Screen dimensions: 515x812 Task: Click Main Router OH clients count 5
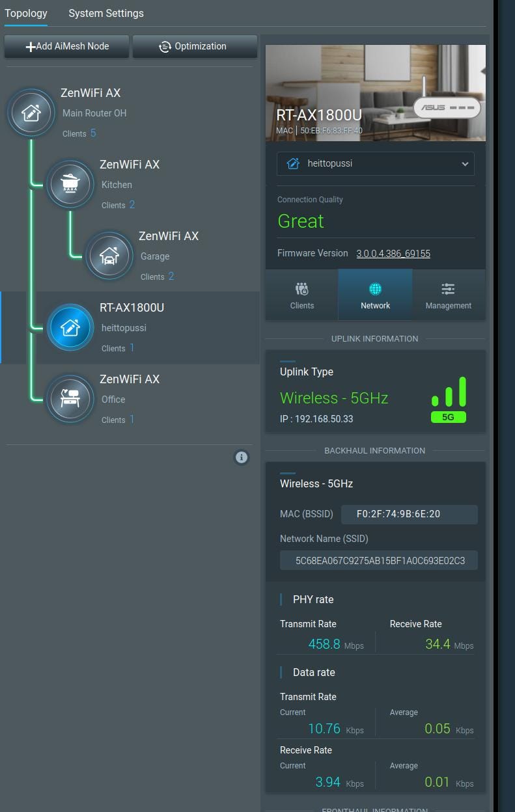pyautogui.click(x=93, y=133)
